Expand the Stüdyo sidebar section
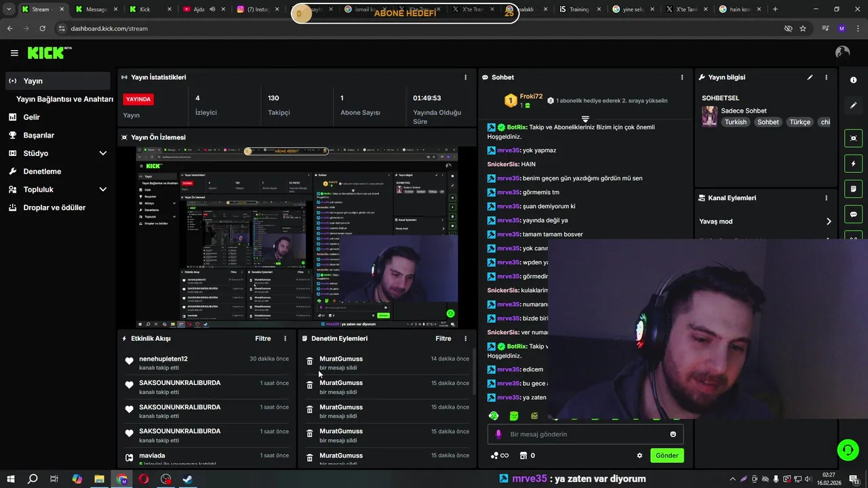868x488 pixels. point(103,153)
